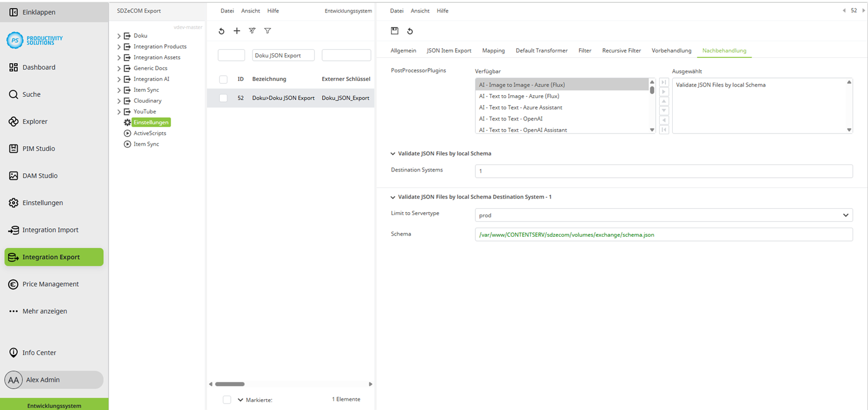The image size is (868, 410).
Task: Toggle the select-all checkbox above the ID column
Action: point(223,79)
